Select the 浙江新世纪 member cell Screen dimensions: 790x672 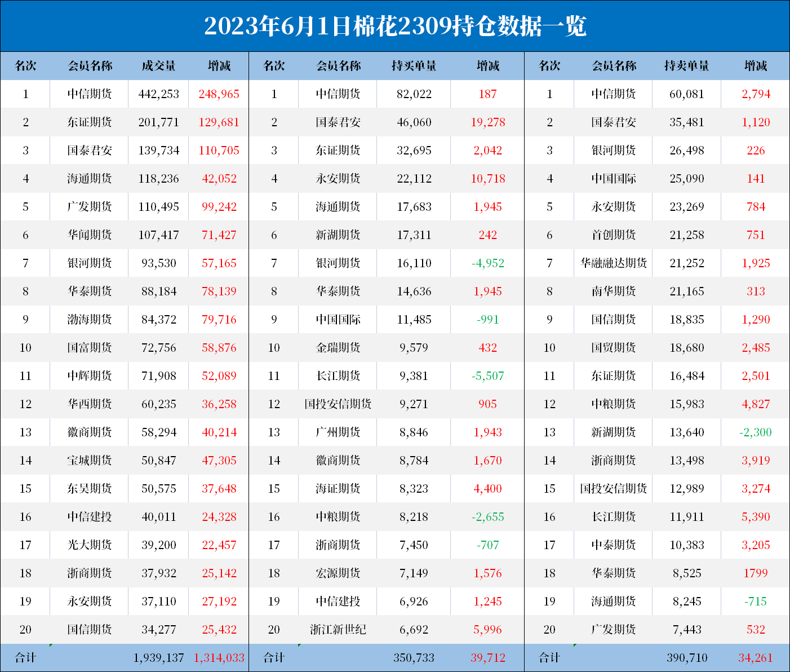[338, 630]
